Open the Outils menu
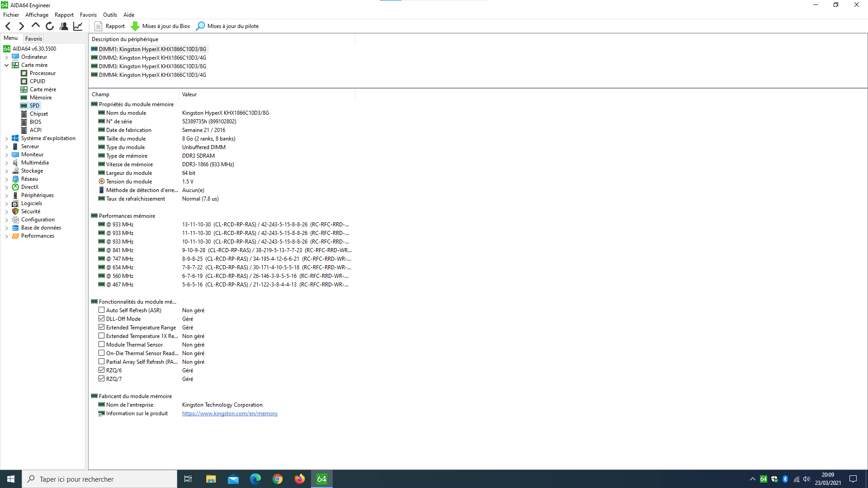The height and width of the screenshot is (488, 868). [x=110, y=15]
